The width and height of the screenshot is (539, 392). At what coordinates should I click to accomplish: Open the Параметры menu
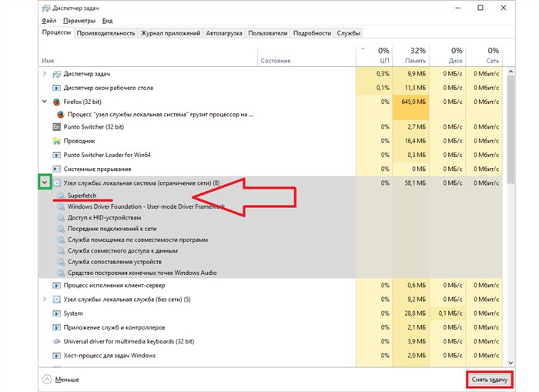79,21
